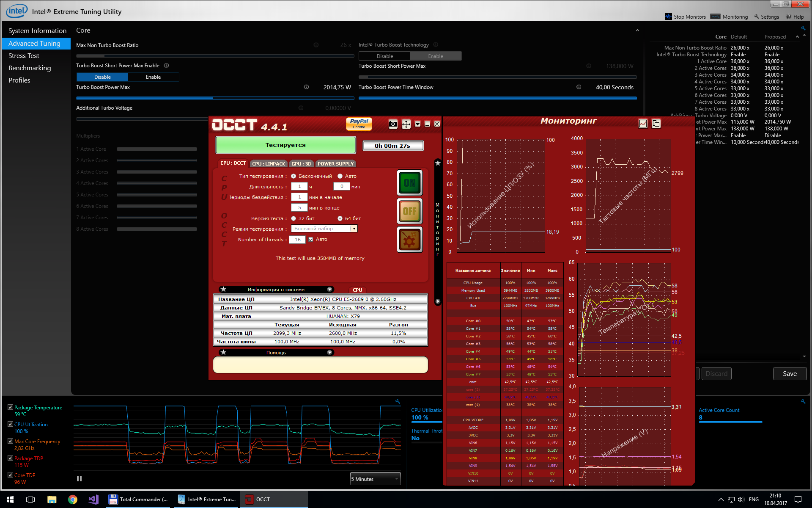Uncheck the Package Temperature checkbox

pyautogui.click(x=10, y=407)
